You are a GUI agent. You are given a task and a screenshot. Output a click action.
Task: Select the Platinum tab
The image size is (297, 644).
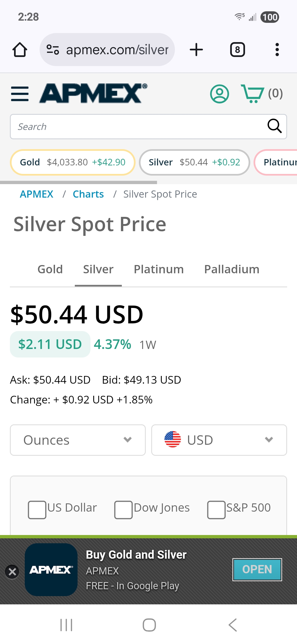(159, 269)
